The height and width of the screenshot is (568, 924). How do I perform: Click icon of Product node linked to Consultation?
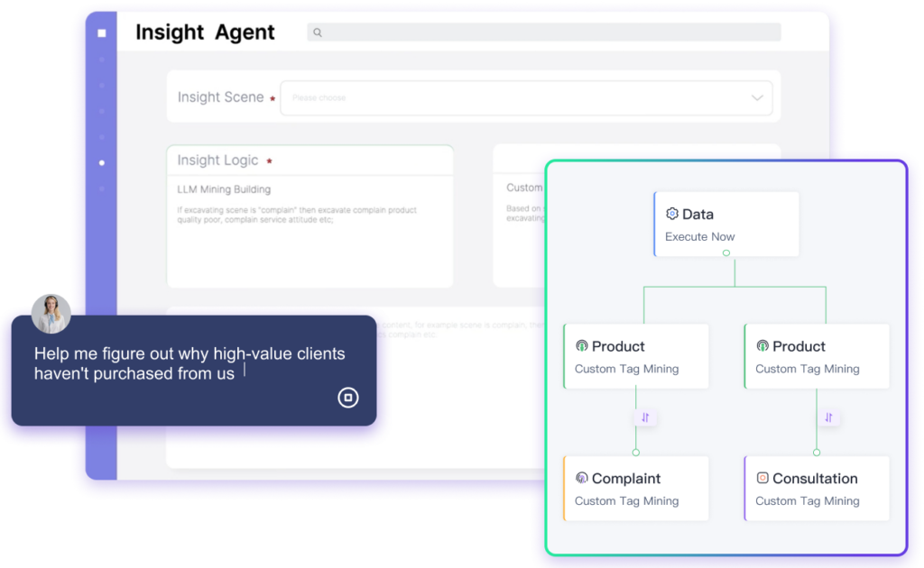click(762, 346)
